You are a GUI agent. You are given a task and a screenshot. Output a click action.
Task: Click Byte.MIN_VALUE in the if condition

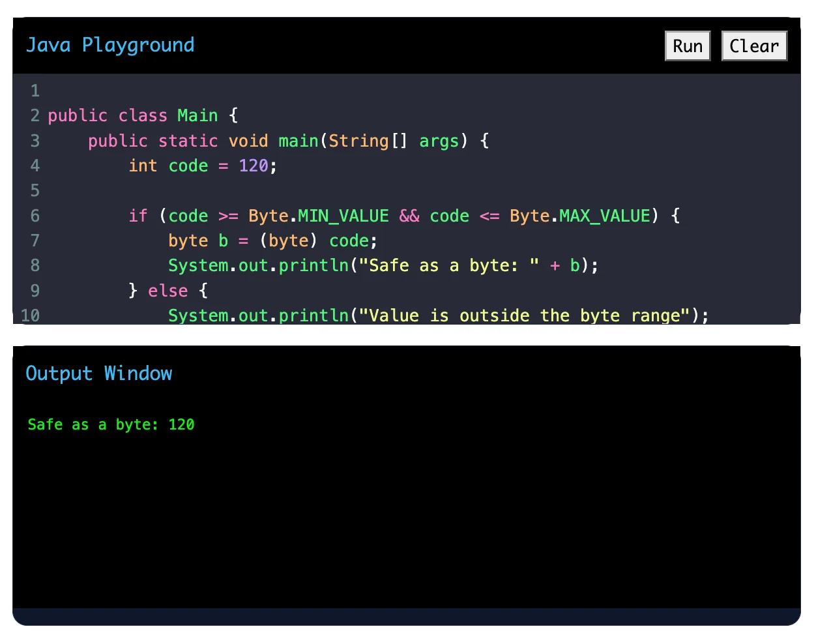click(x=319, y=216)
